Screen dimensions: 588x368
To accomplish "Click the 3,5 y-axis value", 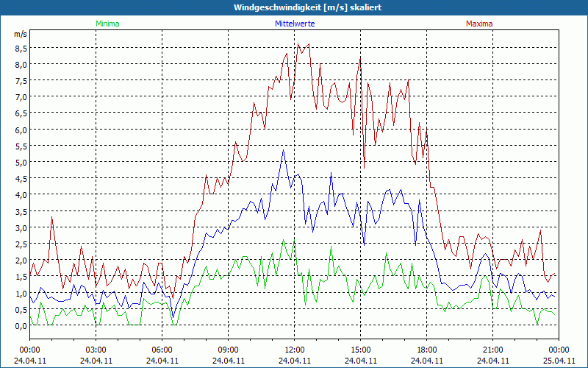I will point(21,211).
